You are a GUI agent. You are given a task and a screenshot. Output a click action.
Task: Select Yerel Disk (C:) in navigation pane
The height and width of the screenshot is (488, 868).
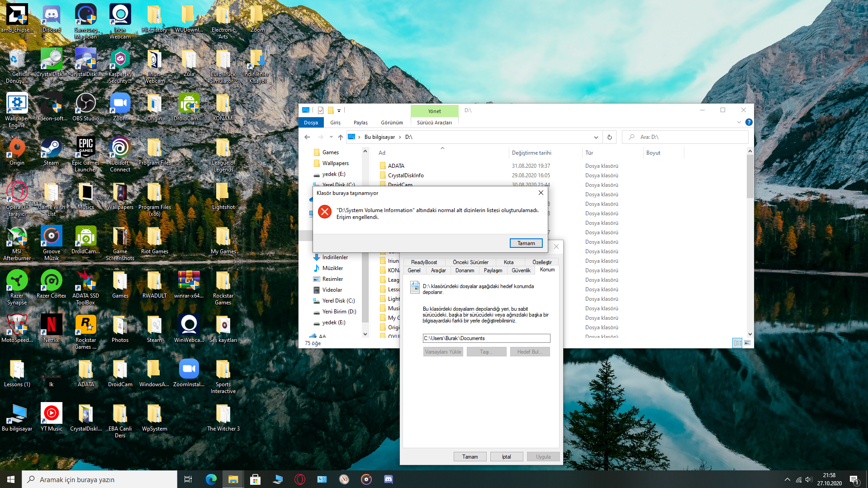coord(338,301)
